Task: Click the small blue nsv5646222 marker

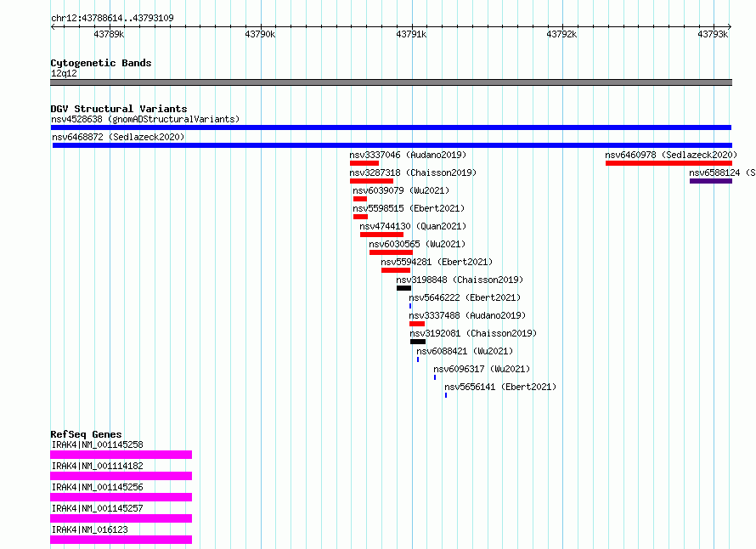Action: tap(410, 306)
